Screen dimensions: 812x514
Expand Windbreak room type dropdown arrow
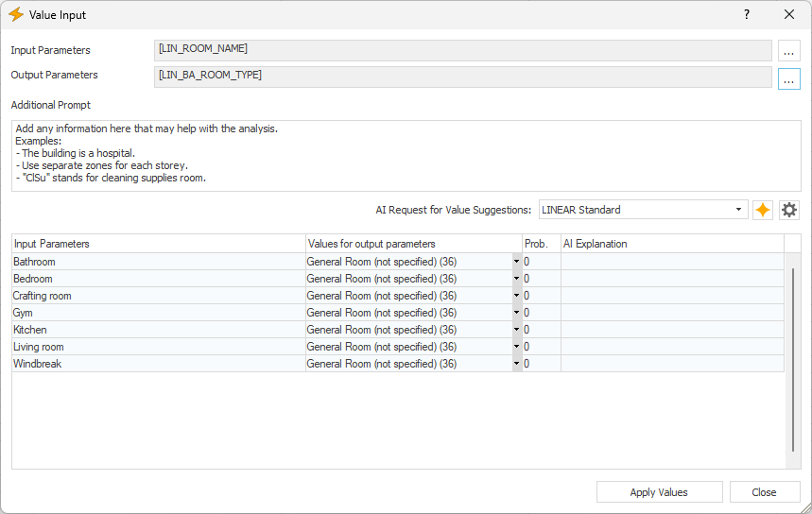(516, 364)
